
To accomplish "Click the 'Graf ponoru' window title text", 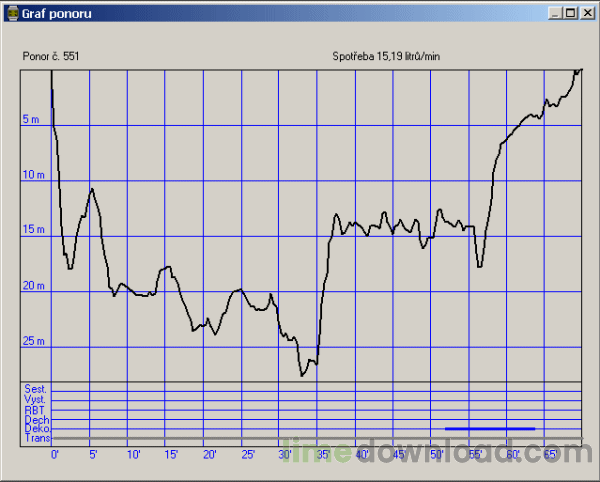I will (x=57, y=14).
